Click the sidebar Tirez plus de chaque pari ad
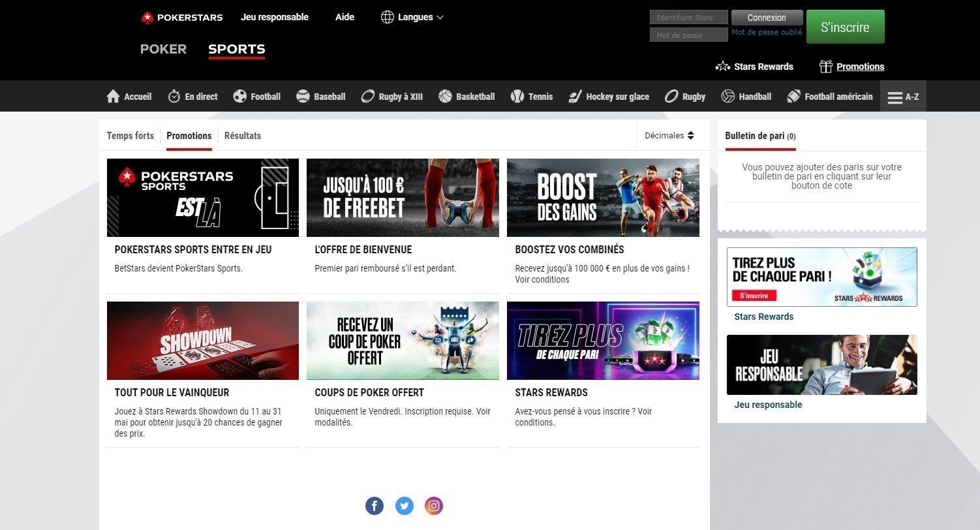980x530 pixels. 822,277
